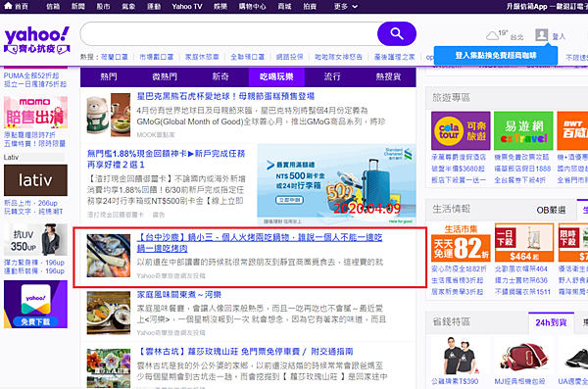Open the 河樂 meal set article thumbnail
588x389 pixels.
click(109, 313)
